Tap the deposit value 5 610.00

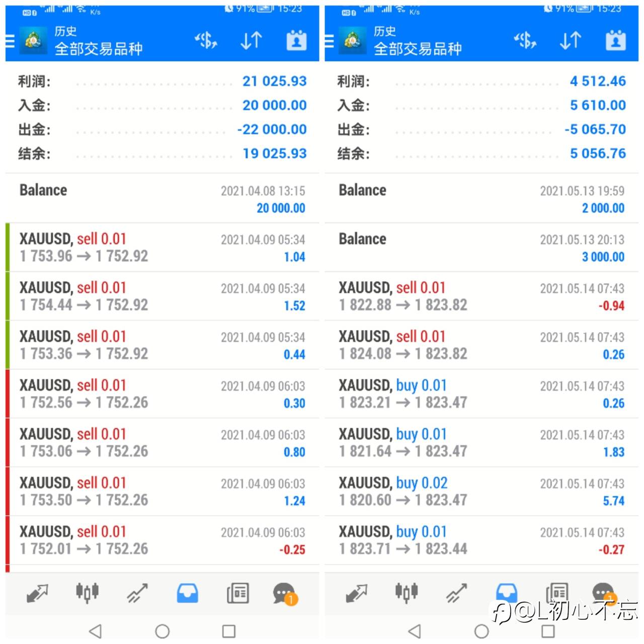tap(598, 105)
